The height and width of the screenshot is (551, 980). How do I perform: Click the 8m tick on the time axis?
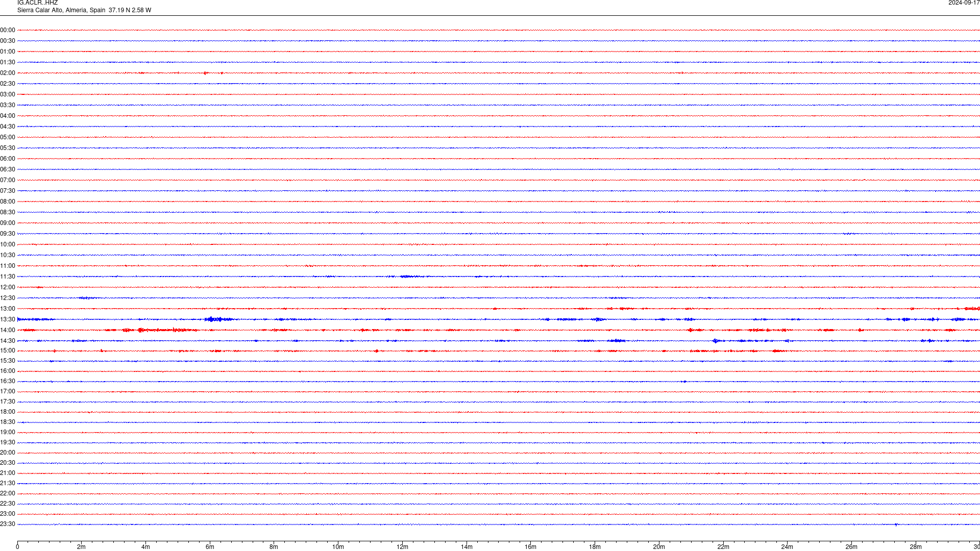(274, 547)
